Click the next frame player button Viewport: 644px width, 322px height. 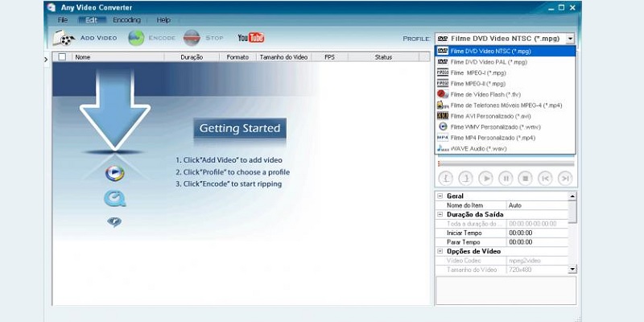pyautogui.click(x=565, y=178)
